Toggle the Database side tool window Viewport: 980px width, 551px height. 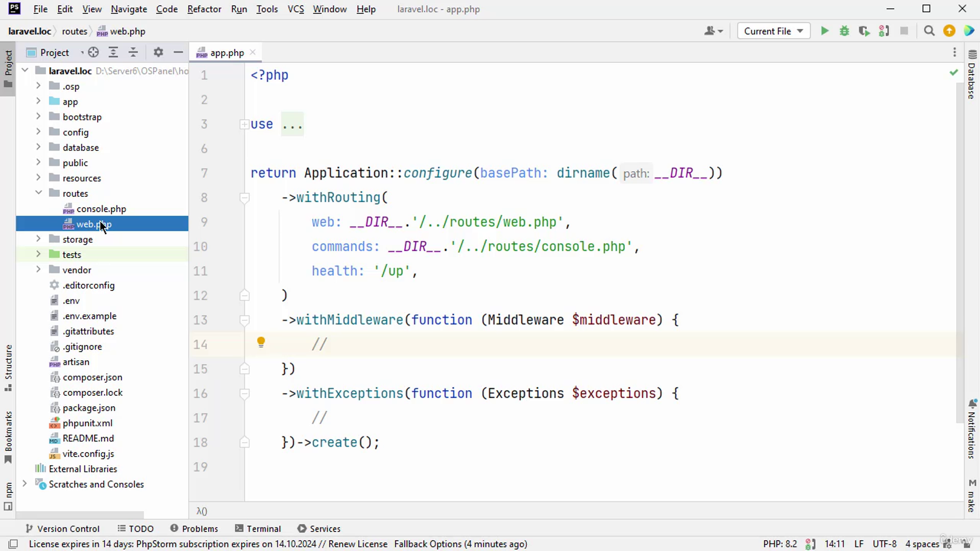tap(972, 76)
